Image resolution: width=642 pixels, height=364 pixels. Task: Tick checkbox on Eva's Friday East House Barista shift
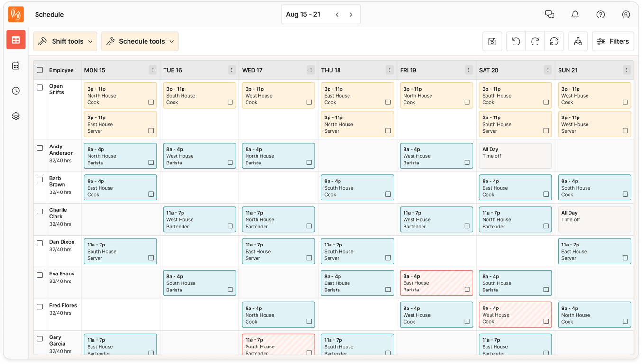tap(467, 290)
